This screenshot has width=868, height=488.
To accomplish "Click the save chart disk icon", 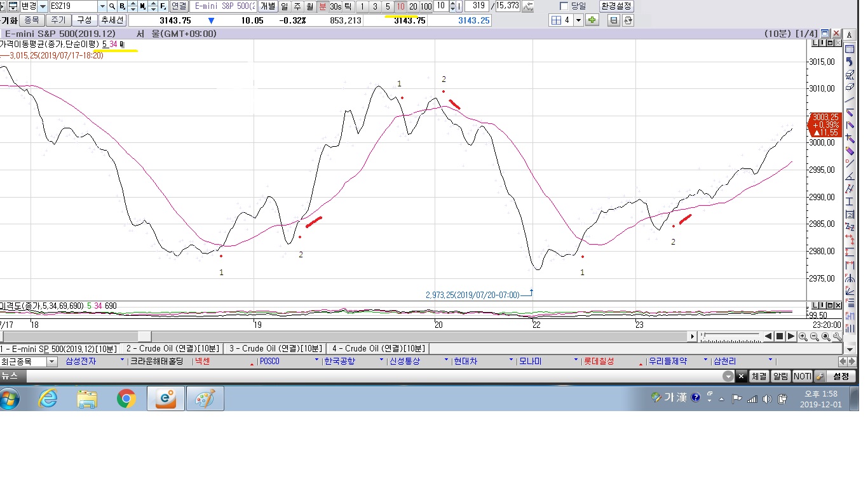I will 614,20.
